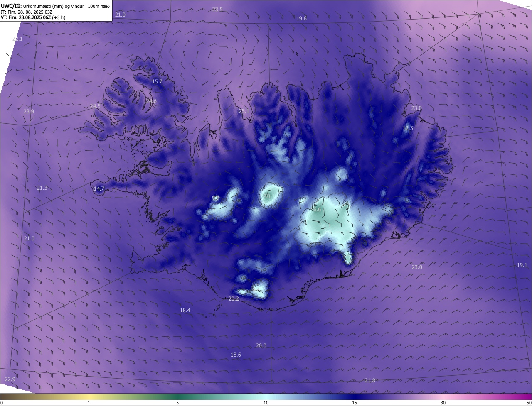This screenshot has height=406, width=532.
Task: Click the '15' tick on the colour scale
Action: click(x=355, y=403)
